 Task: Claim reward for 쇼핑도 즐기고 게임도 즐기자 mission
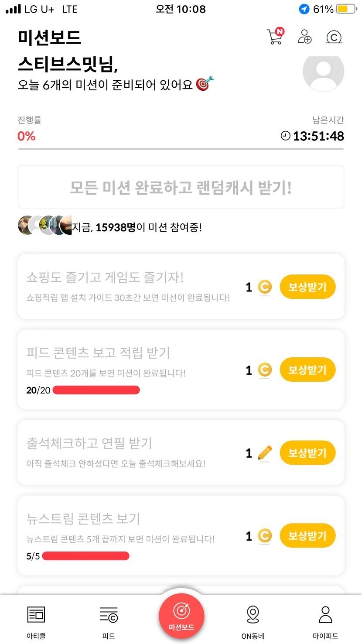point(307,287)
